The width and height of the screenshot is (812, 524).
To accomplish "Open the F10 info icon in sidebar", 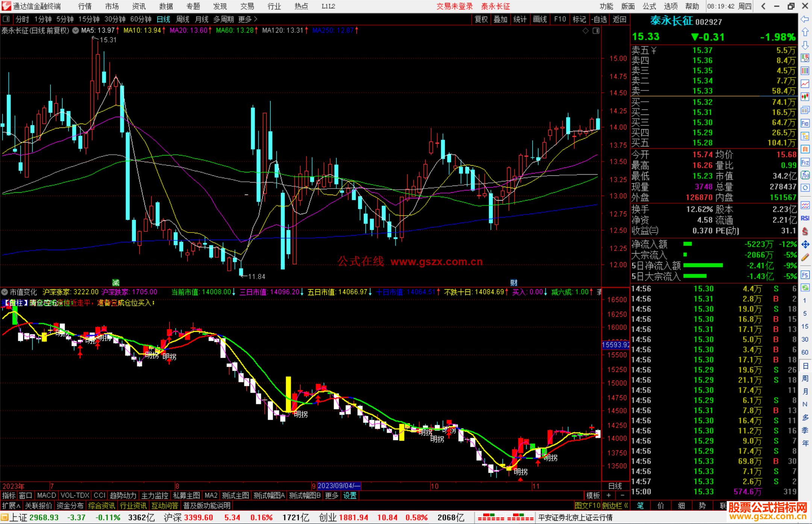I will tap(805, 124).
